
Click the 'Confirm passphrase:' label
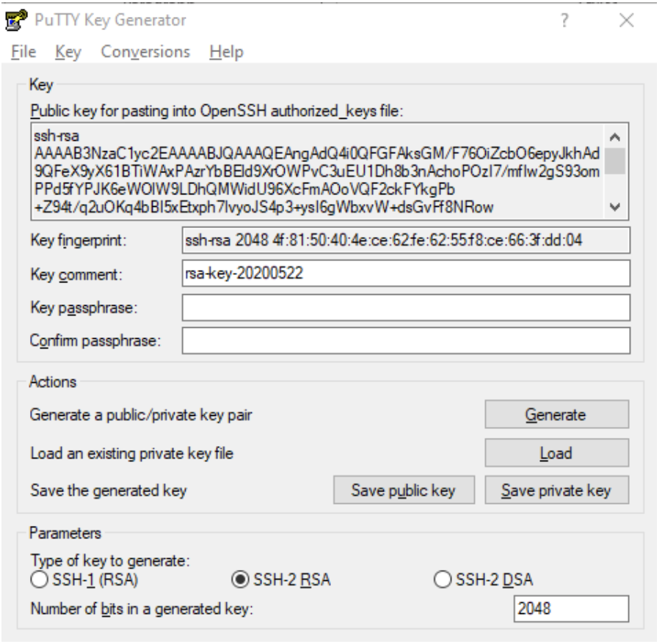95,340
